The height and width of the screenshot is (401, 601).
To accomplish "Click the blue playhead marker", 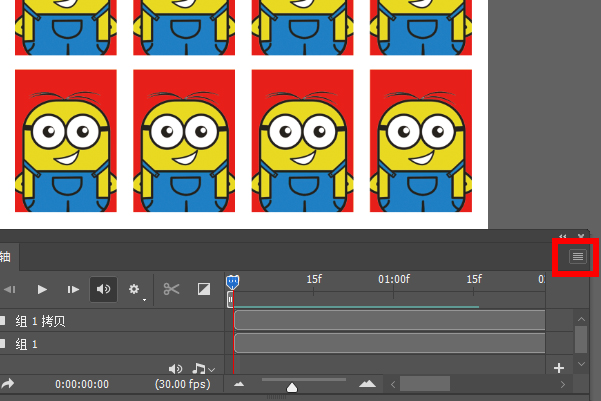I will point(232,282).
